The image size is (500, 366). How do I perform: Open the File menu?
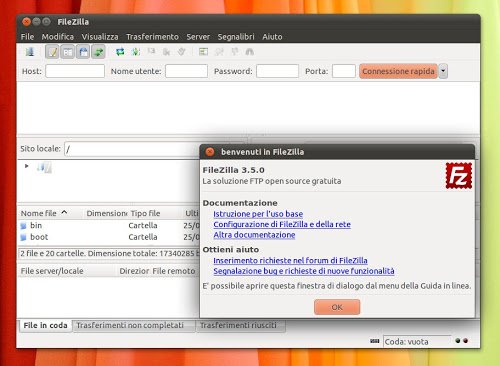point(27,37)
